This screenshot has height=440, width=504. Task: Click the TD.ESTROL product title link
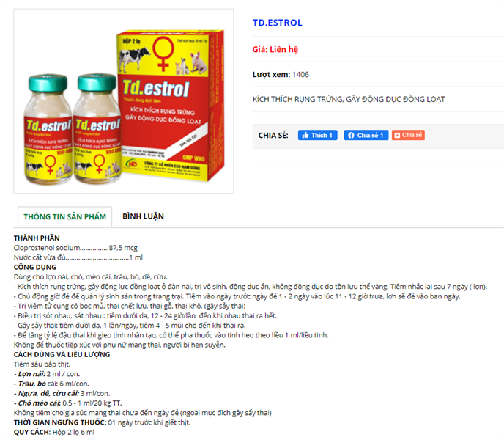click(278, 23)
